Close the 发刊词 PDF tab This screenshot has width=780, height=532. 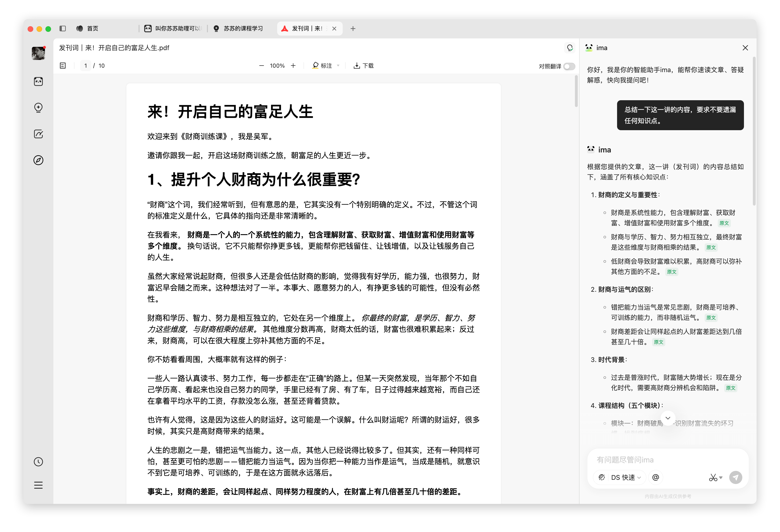(334, 29)
